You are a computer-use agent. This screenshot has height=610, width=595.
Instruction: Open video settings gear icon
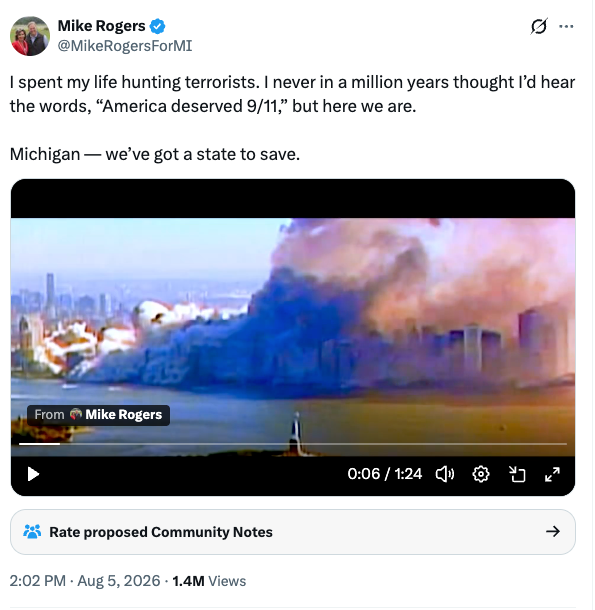point(481,475)
